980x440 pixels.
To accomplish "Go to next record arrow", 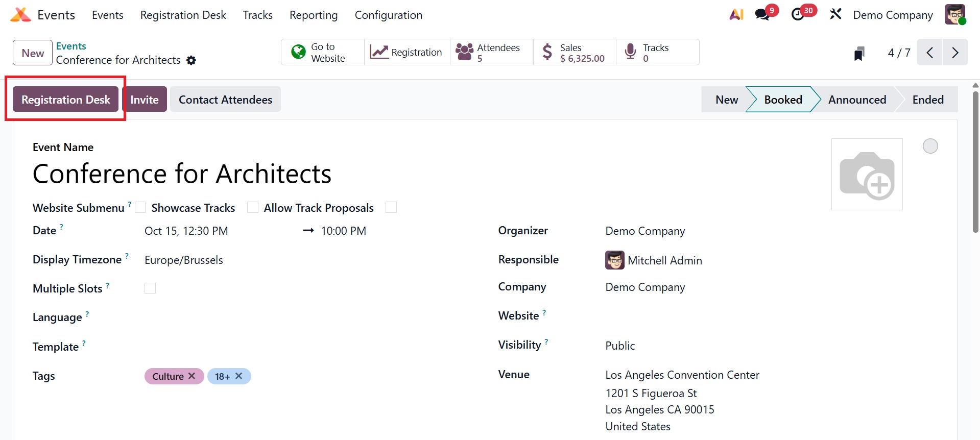I will click(955, 53).
